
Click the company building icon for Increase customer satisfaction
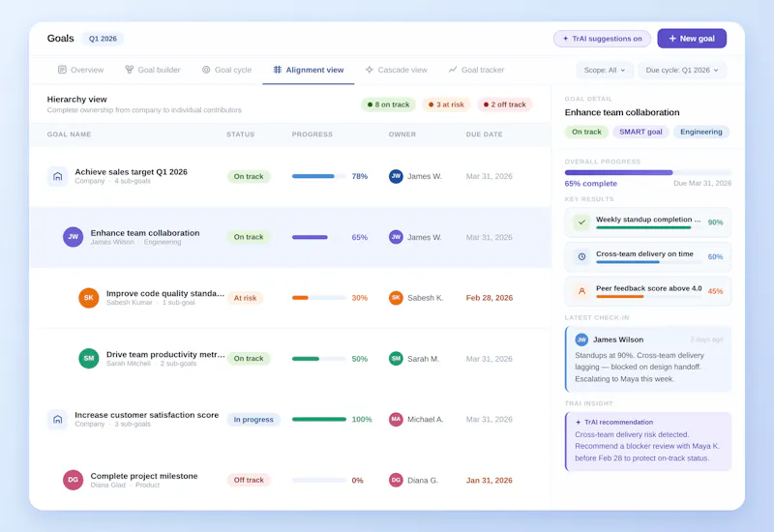click(x=57, y=420)
